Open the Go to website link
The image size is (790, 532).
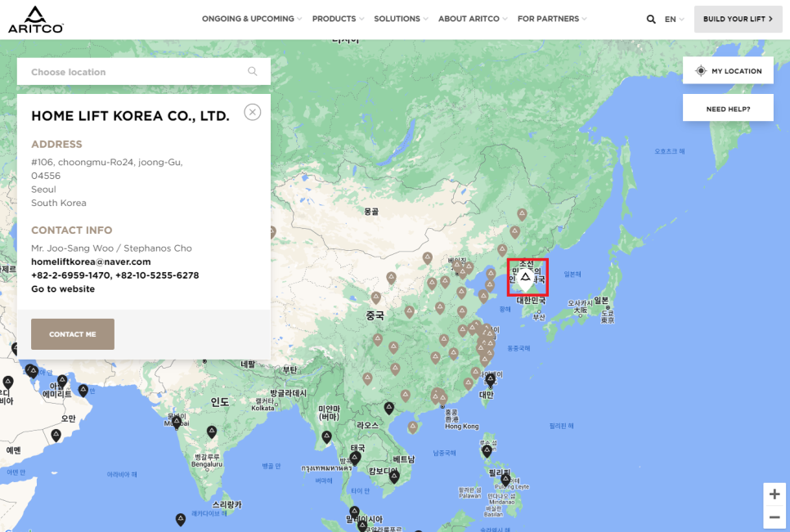[x=63, y=289]
